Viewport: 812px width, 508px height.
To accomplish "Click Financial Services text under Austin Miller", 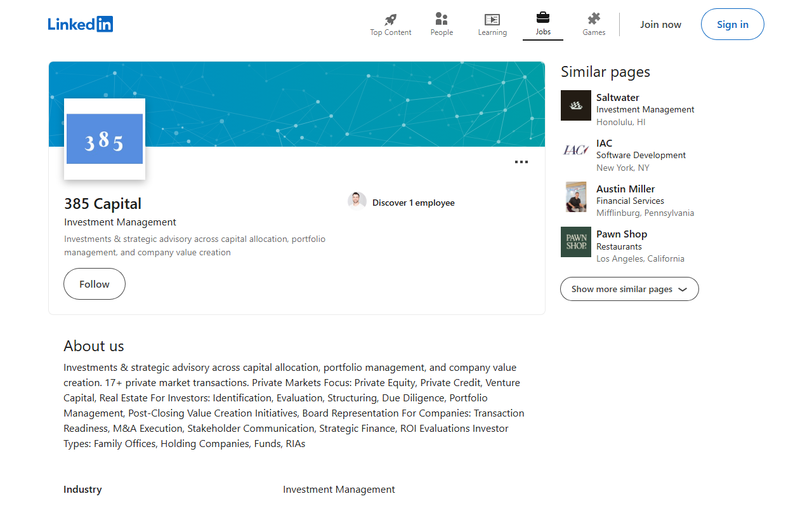I will pyautogui.click(x=630, y=201).
